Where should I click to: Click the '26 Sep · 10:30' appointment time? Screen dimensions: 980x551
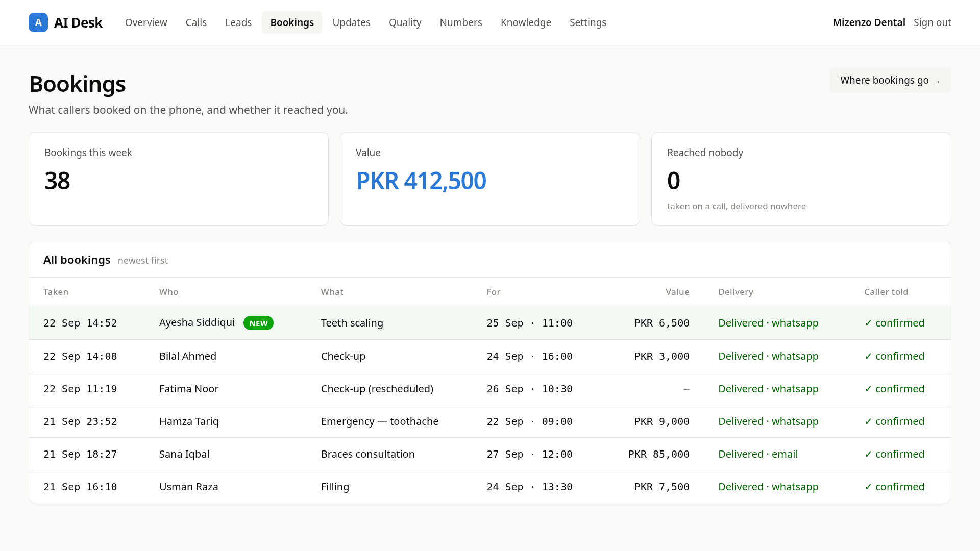pyautogui.click(x=529, y=389)
